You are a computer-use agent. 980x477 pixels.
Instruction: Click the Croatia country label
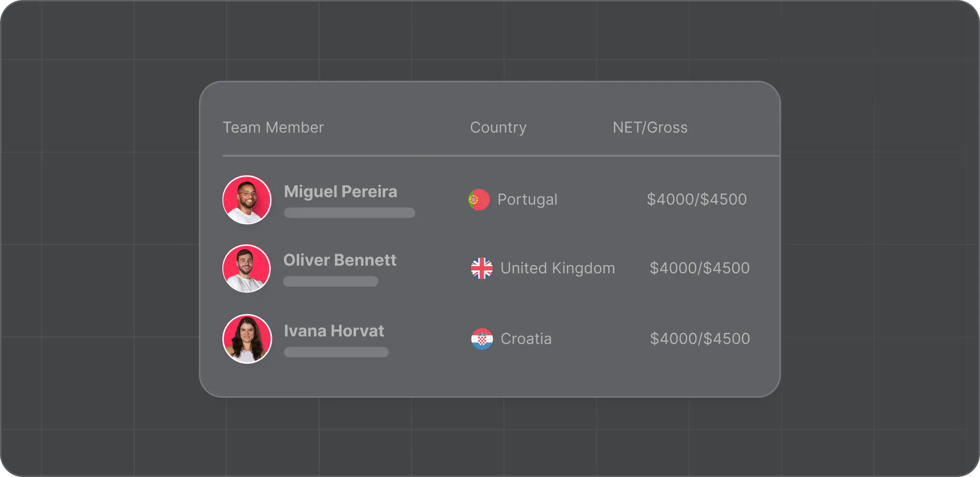pyautogui.click(x=526, y=339)
